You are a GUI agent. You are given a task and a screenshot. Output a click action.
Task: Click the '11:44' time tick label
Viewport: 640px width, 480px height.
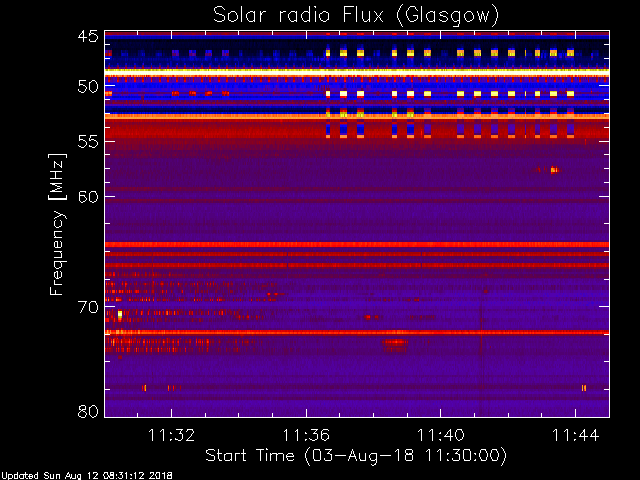tap(576, 435)
